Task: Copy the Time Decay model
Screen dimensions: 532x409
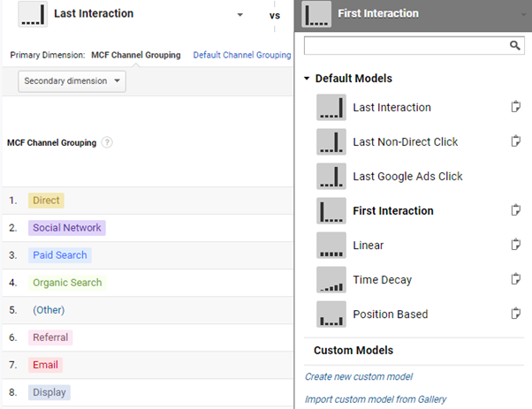Action: [x=515, y=279]
